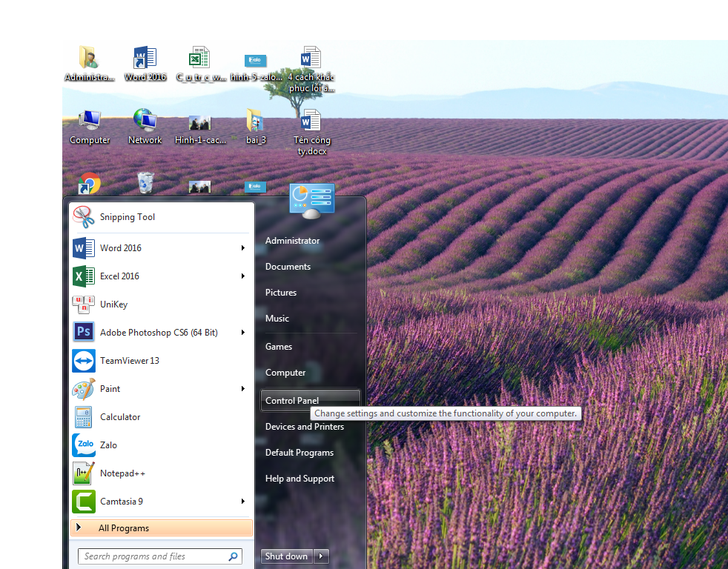Click the Shut down button

(x=286, y=556)
